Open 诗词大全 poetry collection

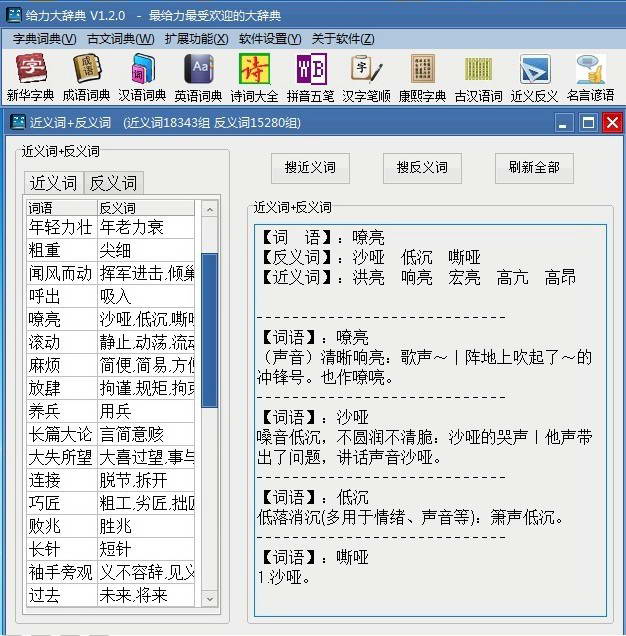pos(254,77)
